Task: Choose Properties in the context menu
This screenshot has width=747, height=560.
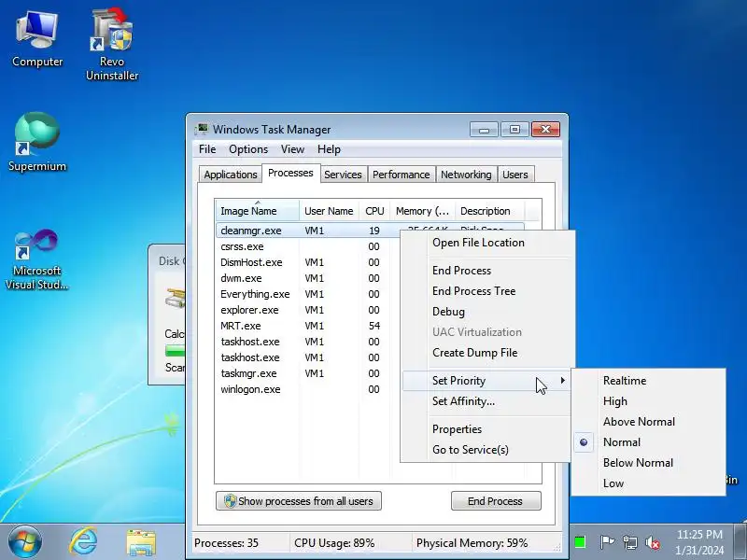Action: (486, 429)
